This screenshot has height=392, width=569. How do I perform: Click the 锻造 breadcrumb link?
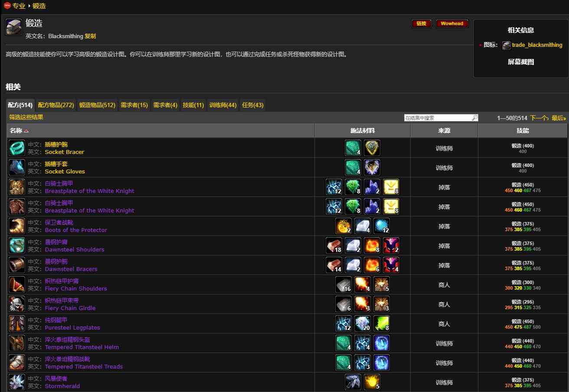click(x=39, y=6)
